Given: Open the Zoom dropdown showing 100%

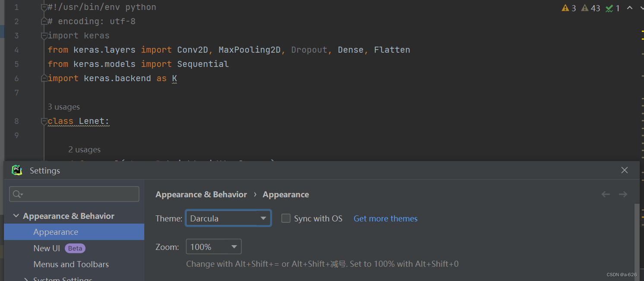Looking at the screenshot, I should coord(213,247).
